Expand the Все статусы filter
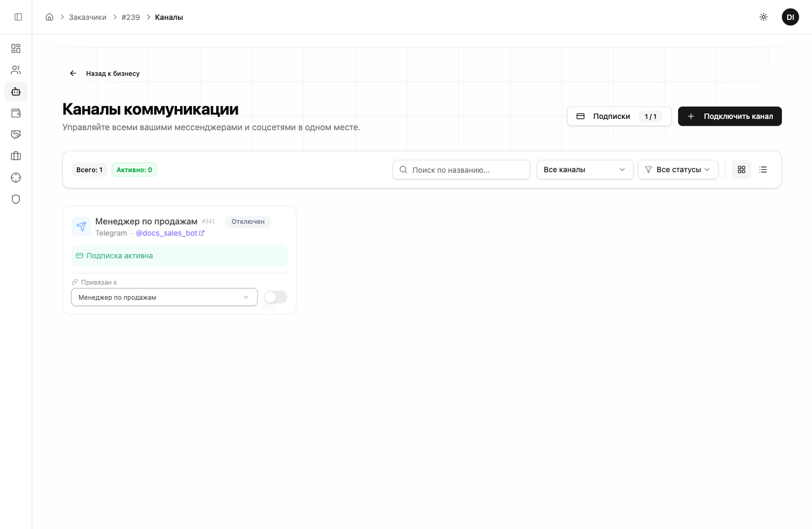The height and width of the screenshot is (529, 812). pos(678,170)
